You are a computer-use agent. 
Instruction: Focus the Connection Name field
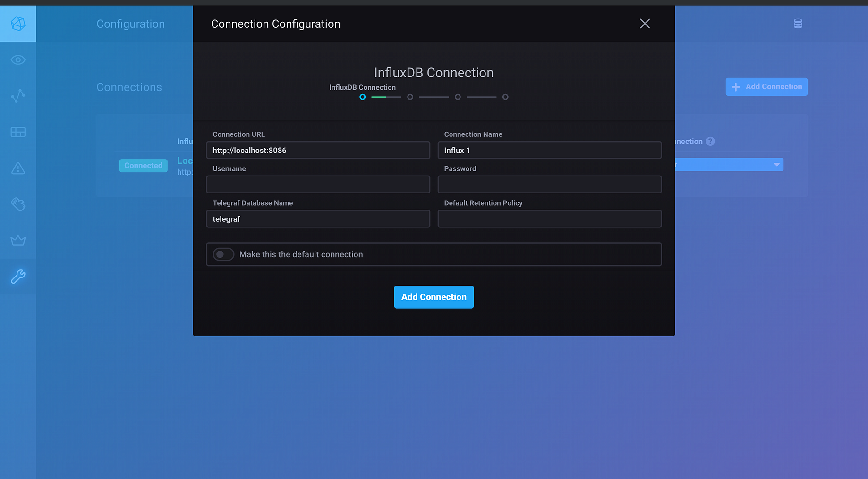point(550,150)
